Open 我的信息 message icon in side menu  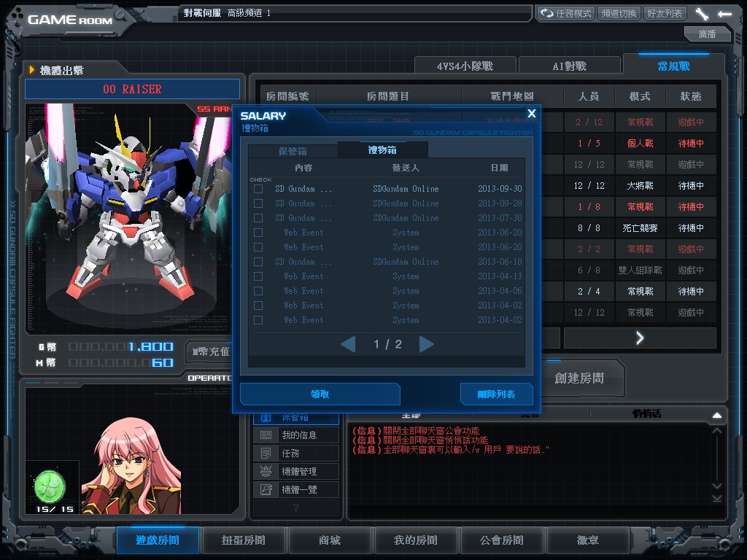(x=266, y=435)
